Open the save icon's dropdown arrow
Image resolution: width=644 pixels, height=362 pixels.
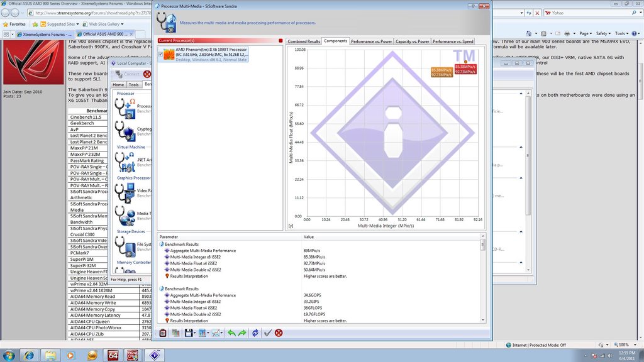point(195,333)
